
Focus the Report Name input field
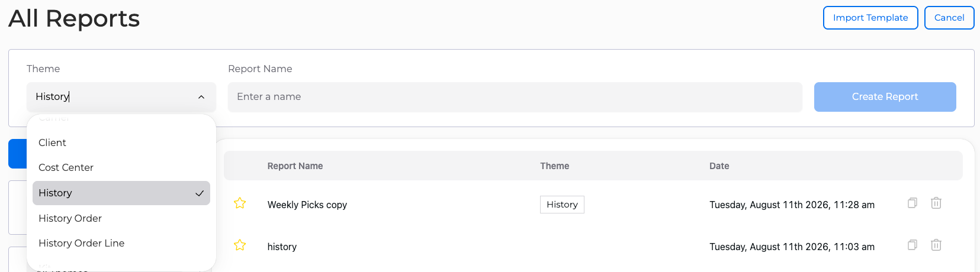(515, 97)
